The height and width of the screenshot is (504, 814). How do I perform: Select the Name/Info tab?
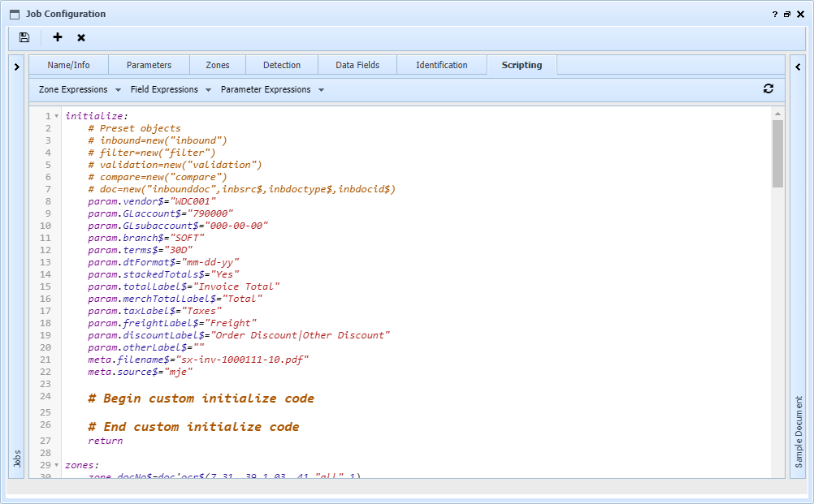pyautogui.click(x=70, y=64)
